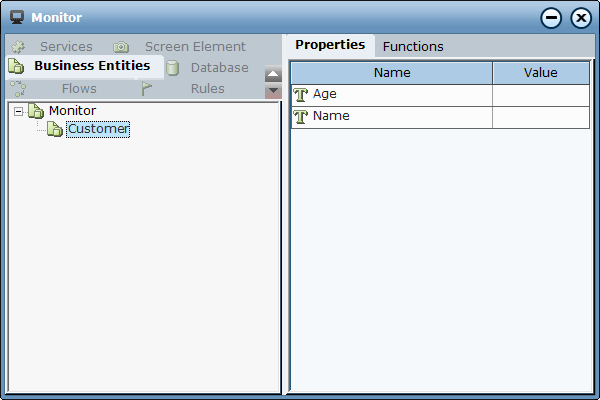Collapse the Monitor tree node
600x400 pixels.
19,111
